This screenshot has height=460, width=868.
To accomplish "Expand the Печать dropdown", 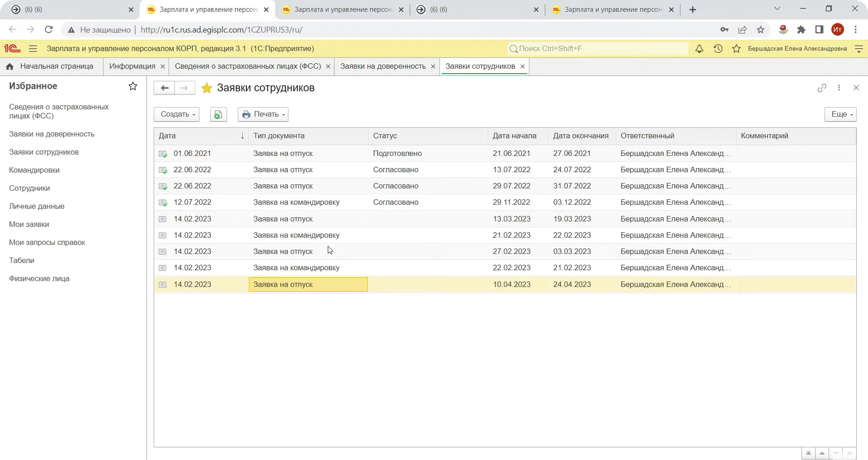I will tap(263, 114).
